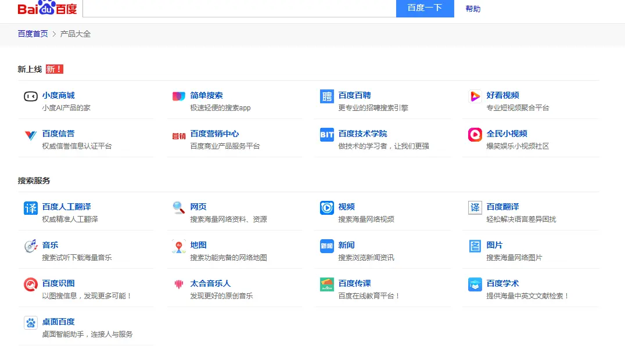Open the 百度百聘 link
The width and height of the screenshot is (625, 364).
pos(354,95)
